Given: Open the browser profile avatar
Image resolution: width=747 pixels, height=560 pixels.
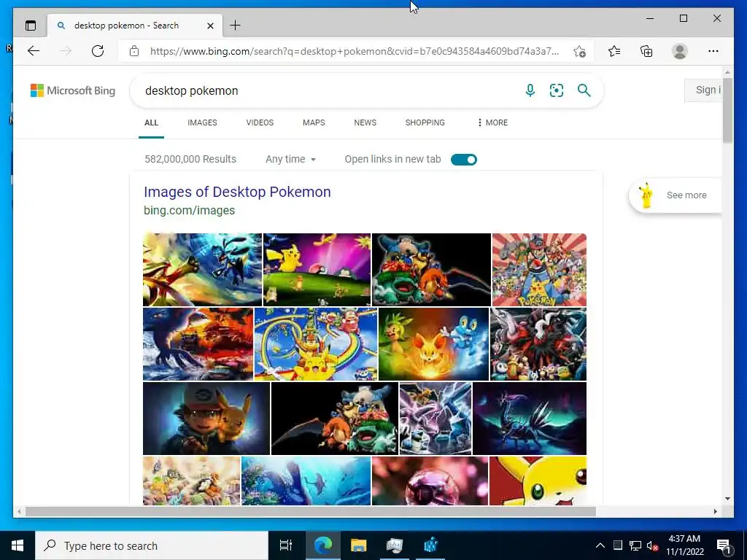Looking at the screenshot, I should pos(680,51).
